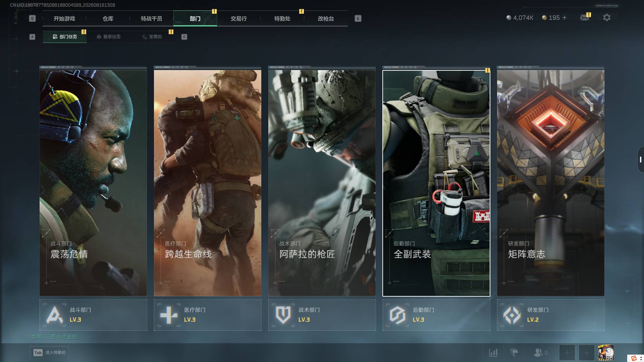Open the 医疗部门 LV.3 level panel
This screenshot has height=362, width=644.
[208, 315]
